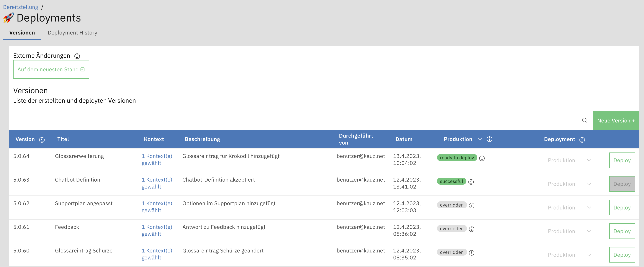The image size is (644, 267).
Task: Open info icon for overridden status of 5.0.62
Action: click(471, 205)
